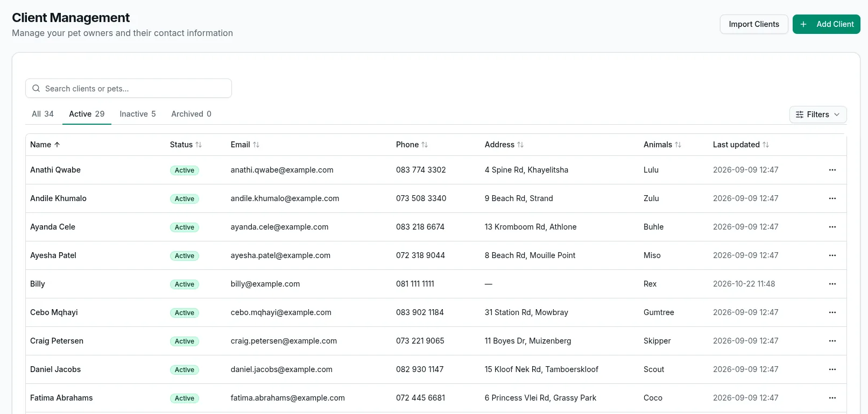This screenshot has height=414, width=868.
Task: Click the animal name Skipper
Action: point(657,341)
